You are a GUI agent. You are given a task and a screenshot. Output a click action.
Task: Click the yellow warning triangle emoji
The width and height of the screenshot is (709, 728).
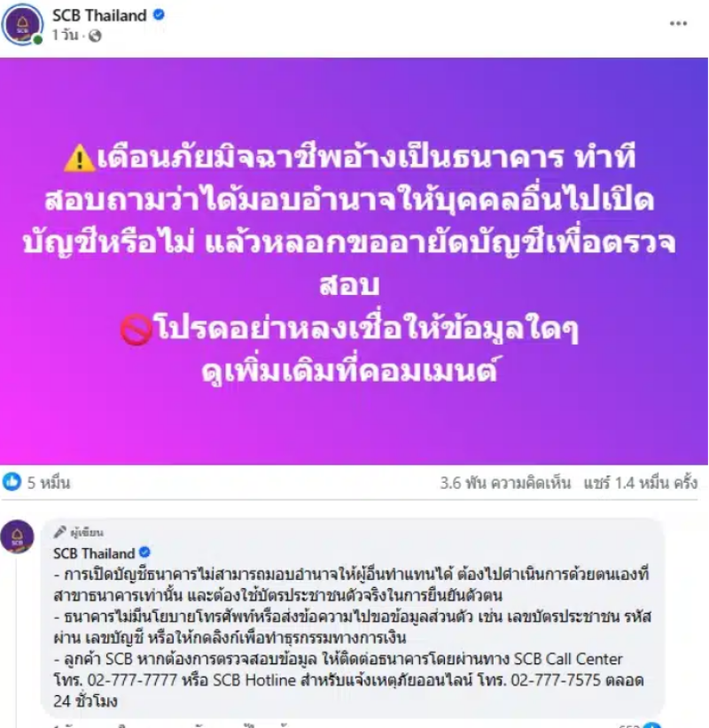pos(80,159)
